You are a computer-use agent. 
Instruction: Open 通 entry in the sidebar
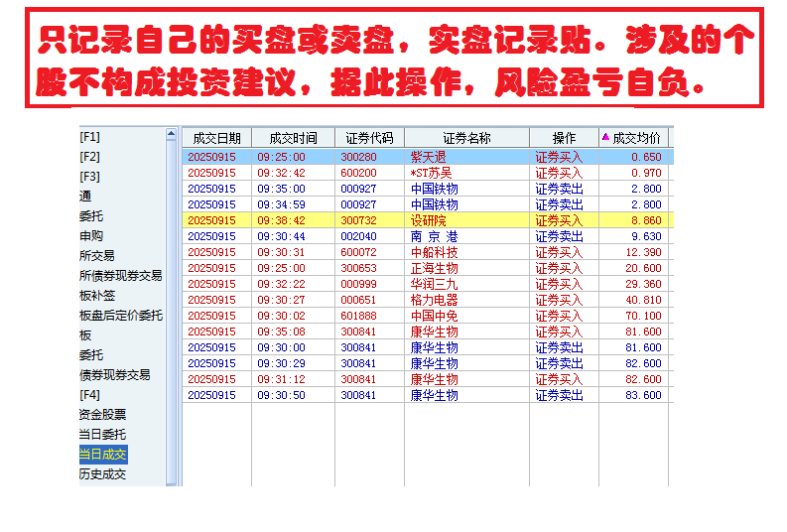tap(85, 197)
